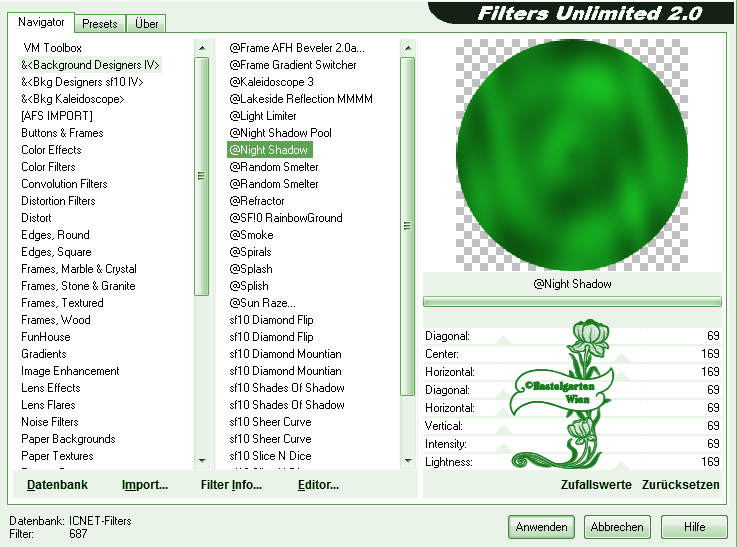The height and width of the screenshot is (547, 737).
Task: Switch to the Presets tab
Action: point(100,23)
